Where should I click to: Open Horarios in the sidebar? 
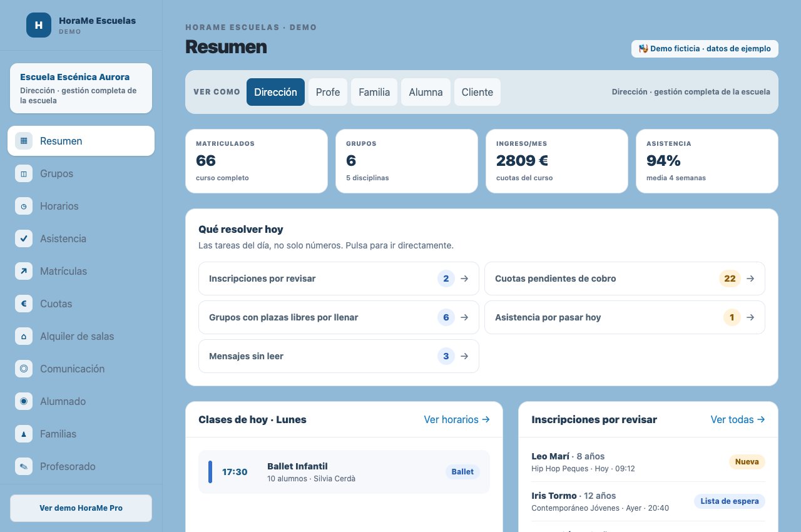(x=81, y=206)
